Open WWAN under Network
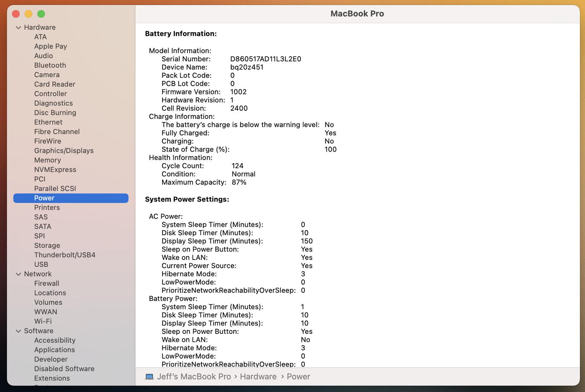This screenshot has height=392, width=585. [46, 311]
